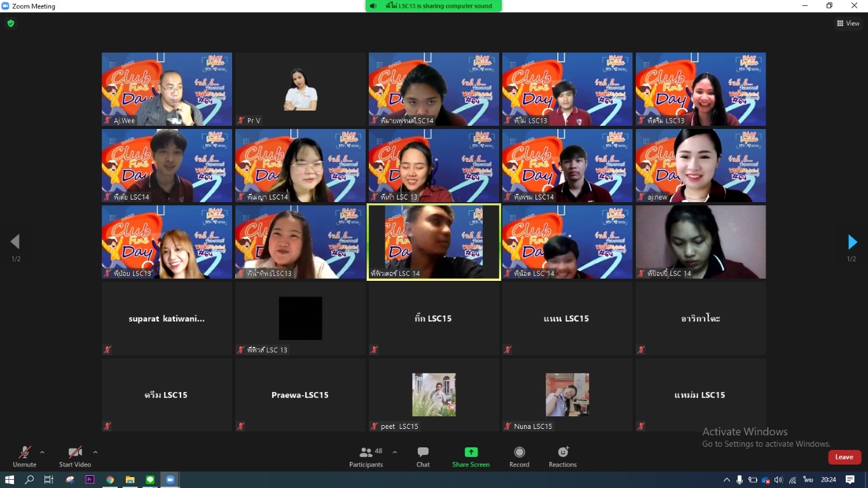Select suparat katiwani participant tile
868x488 pixels.
tap(167, 318)
